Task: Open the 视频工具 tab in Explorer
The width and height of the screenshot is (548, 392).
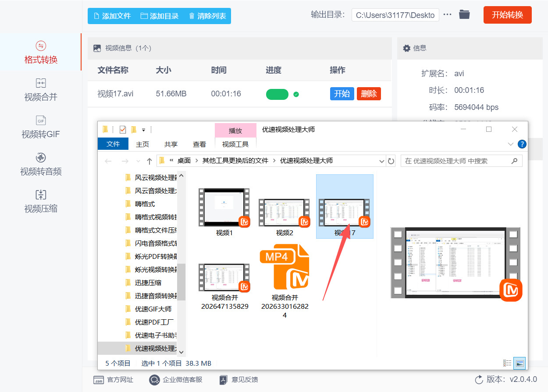Action: [235, 144]
